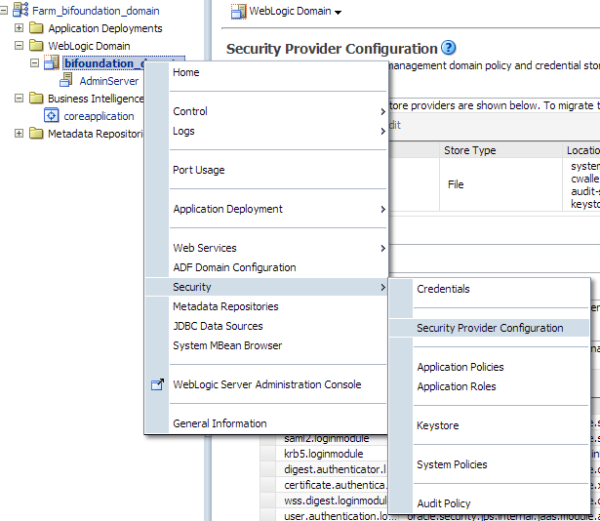This screenshot has width=600, height=521.
Task: Click the AdminServer node icon
Action: (x=67, y=80)
